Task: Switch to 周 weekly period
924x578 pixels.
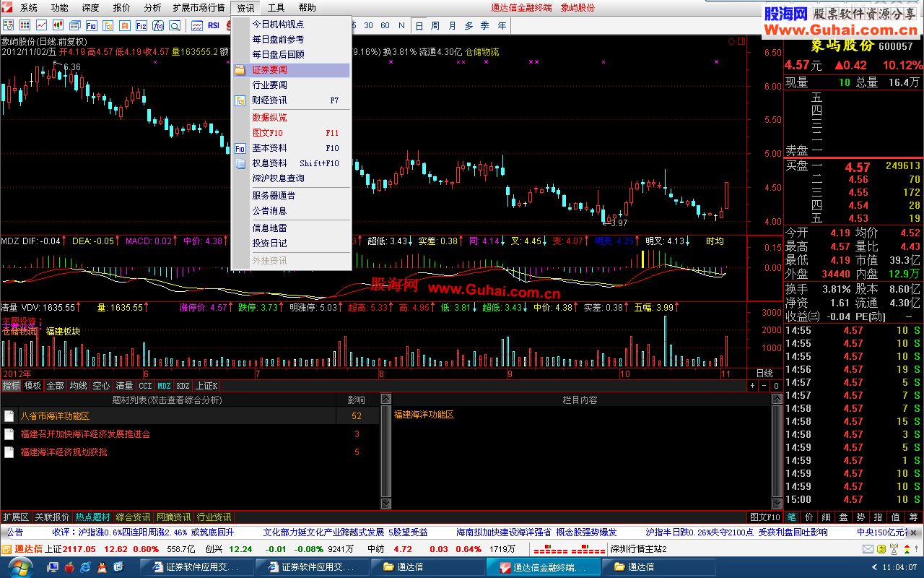Action: pos(435,25)
